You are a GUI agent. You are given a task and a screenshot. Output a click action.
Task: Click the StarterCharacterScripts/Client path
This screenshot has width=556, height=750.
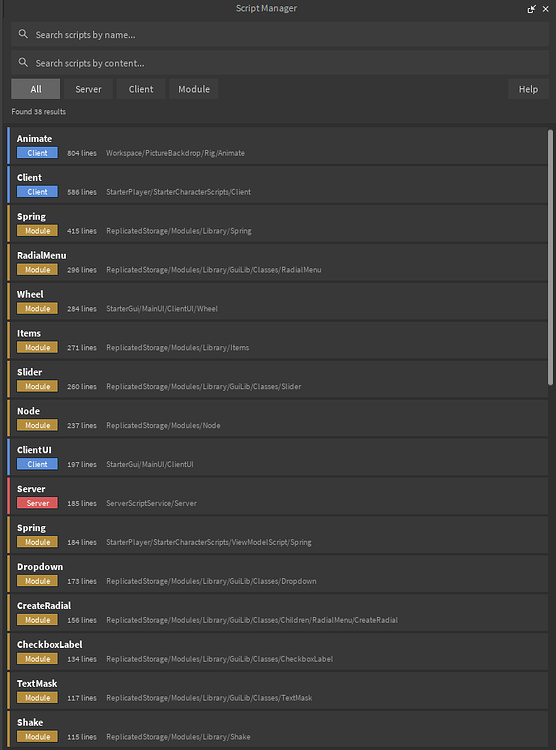click(x=178, y=192)
